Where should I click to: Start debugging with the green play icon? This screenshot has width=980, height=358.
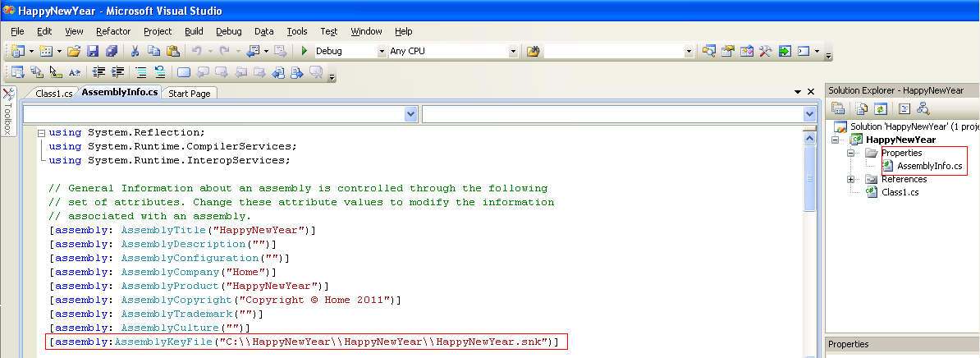(305, 51)
